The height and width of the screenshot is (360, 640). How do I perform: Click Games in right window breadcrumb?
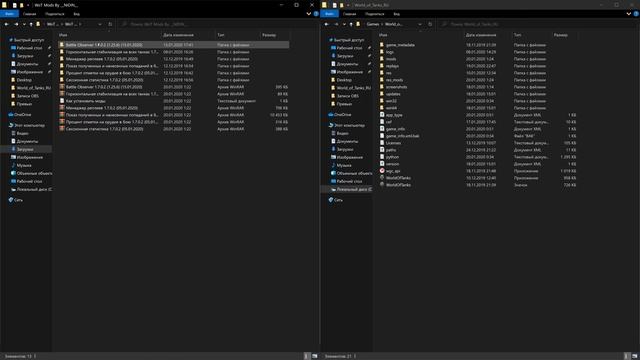(x=373, y=24)
